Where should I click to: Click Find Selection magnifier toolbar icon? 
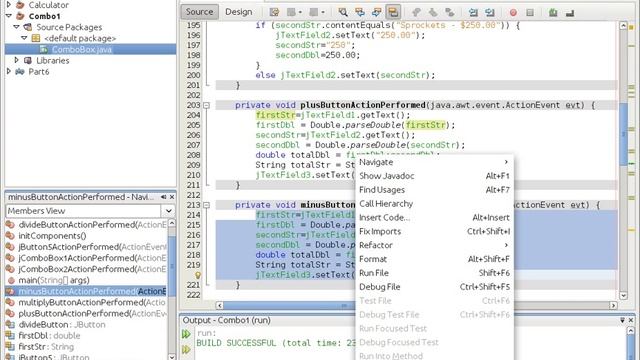click(343, 12)
